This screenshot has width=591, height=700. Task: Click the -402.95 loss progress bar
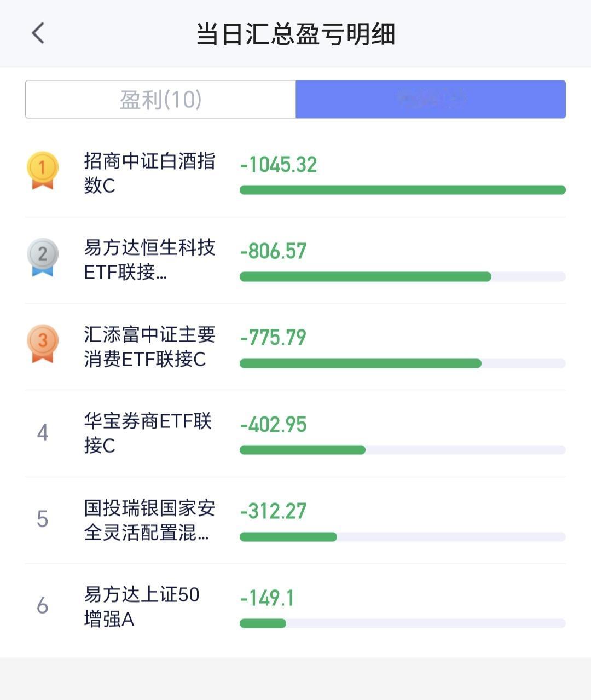coord(403,450)
